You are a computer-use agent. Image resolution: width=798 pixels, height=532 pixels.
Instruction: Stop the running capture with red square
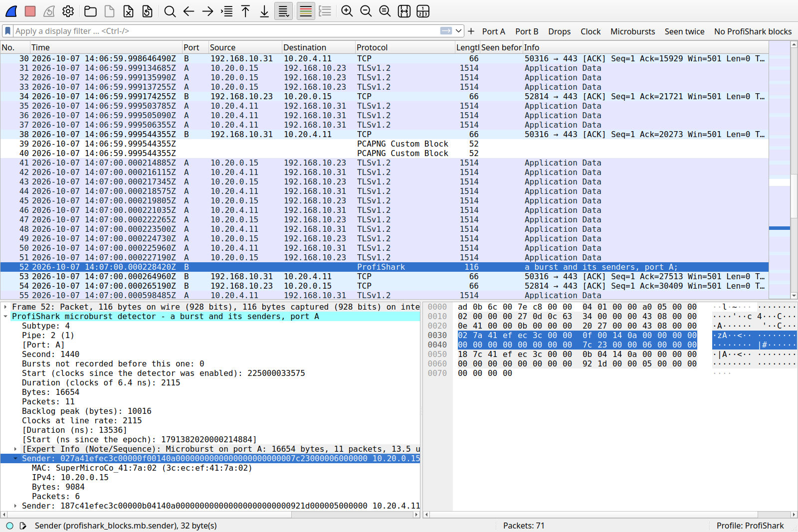pos(30,11)
